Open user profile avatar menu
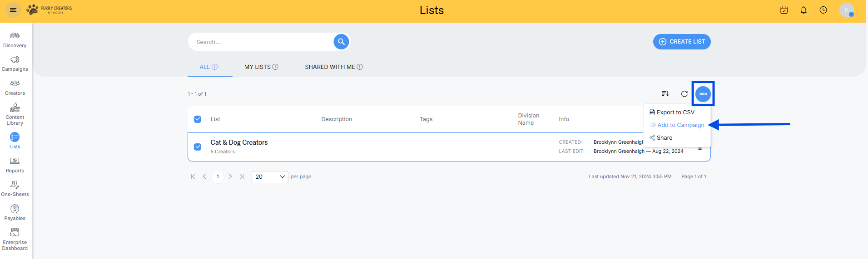 coord(846,10)
